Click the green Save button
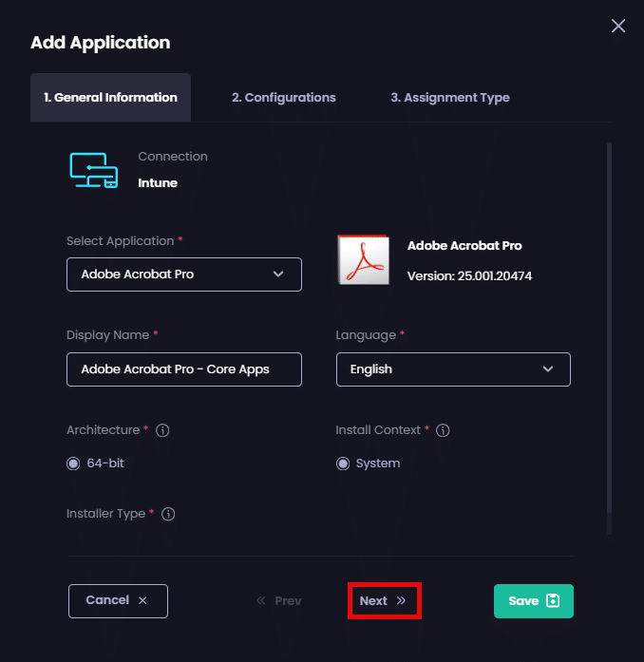 533,601
